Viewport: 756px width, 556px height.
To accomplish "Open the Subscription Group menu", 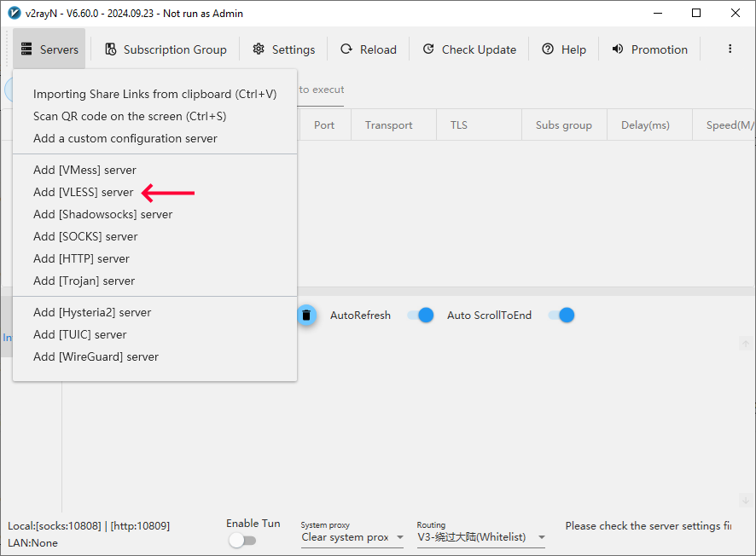I will click(166, 49).
